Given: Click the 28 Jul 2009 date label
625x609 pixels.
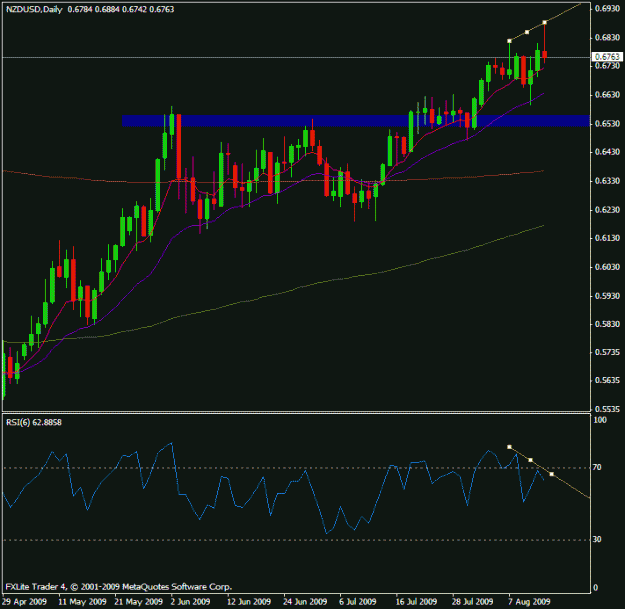Looking at the screenshot, I should pos(472,602).
